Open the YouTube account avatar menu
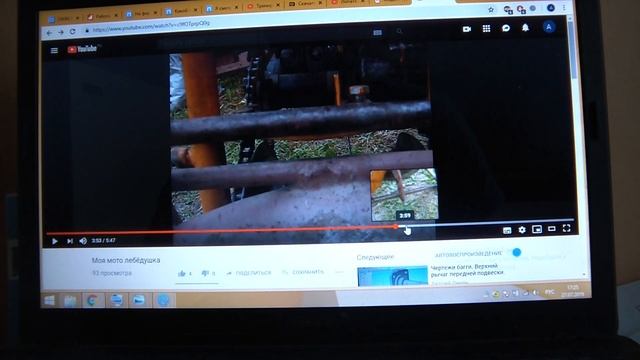The height and width of the screenshot is (360, 640). [x=549, y=27]
